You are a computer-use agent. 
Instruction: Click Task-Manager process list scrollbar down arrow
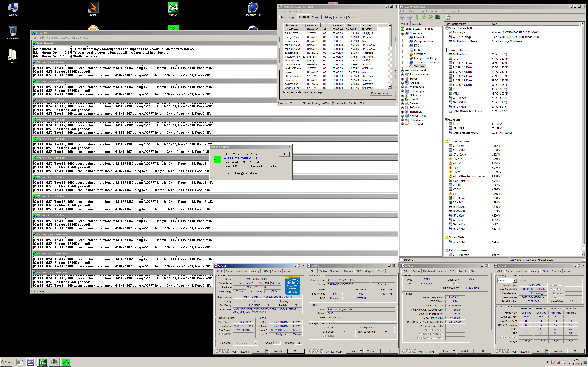(390, 87)
